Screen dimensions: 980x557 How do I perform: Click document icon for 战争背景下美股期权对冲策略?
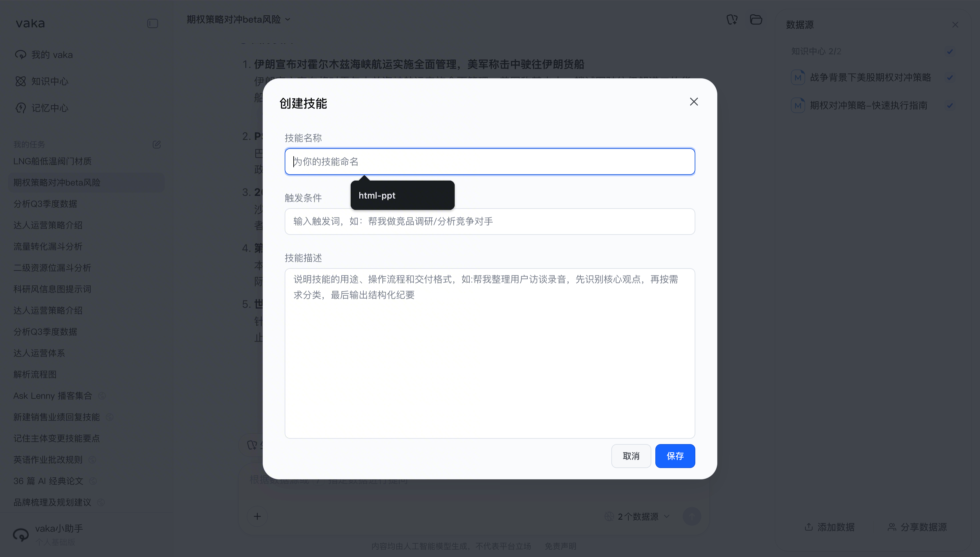(x=798, y=78)
